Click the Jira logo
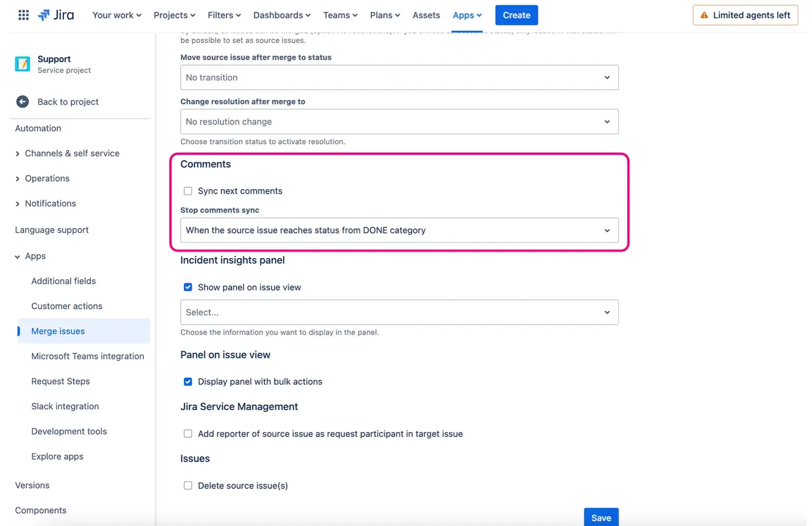 pos(56,15)
